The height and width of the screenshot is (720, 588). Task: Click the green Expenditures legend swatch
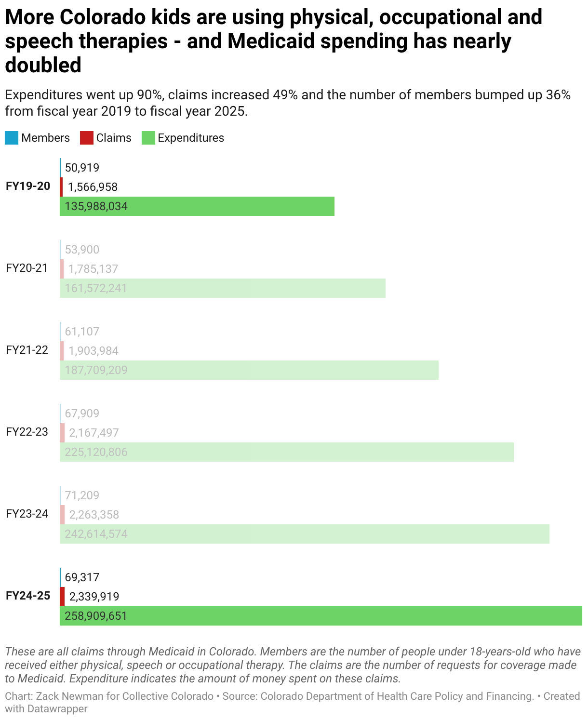coord(148,138)
